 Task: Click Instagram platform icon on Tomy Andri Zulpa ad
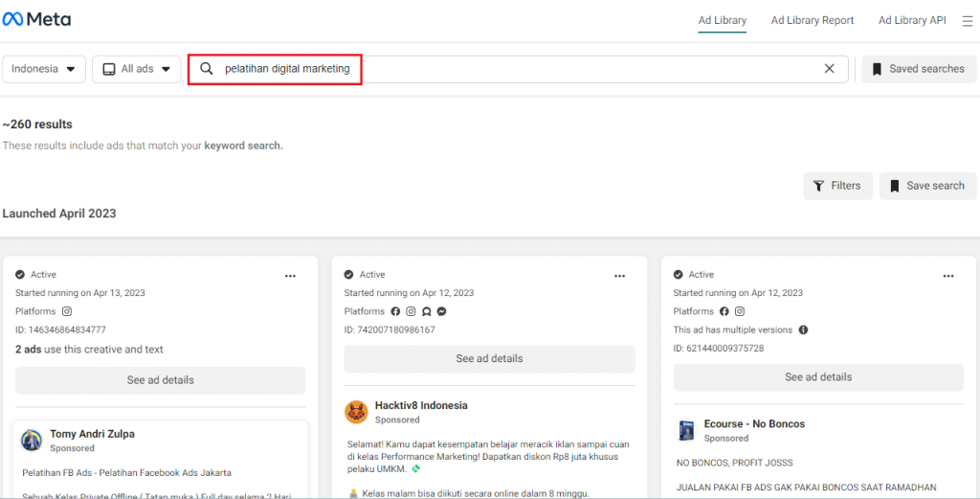click(x=67, y=310)
